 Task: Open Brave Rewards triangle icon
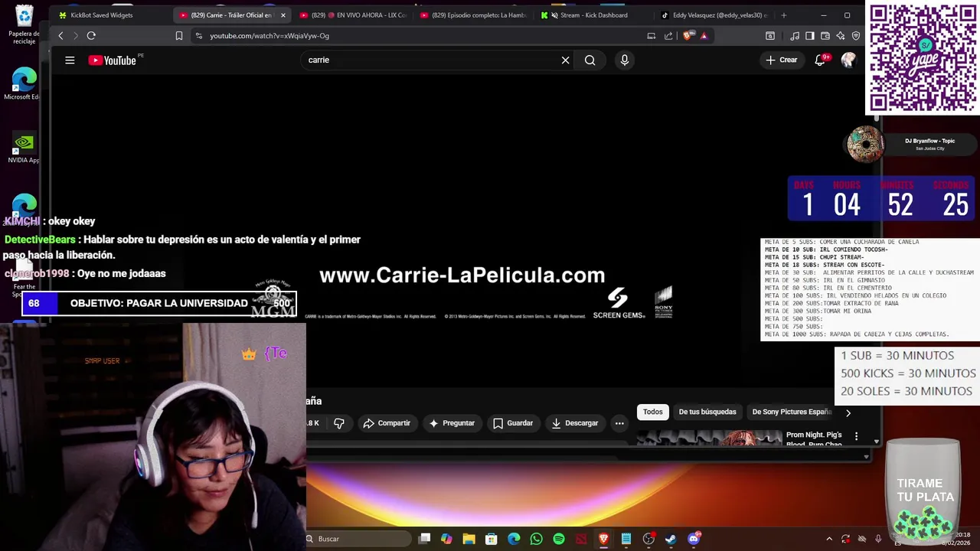[704, 36]
